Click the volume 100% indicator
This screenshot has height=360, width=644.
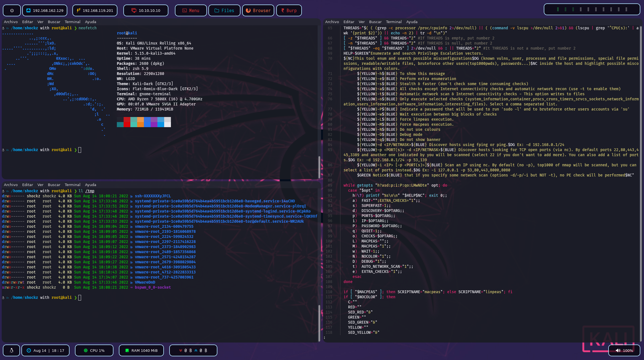(x=624, y=350)
